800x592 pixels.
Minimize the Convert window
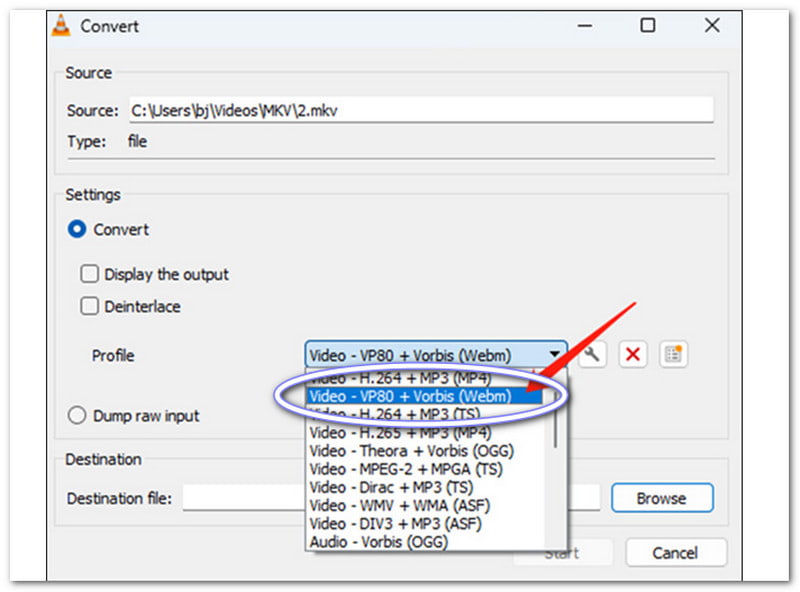point(585,26)
